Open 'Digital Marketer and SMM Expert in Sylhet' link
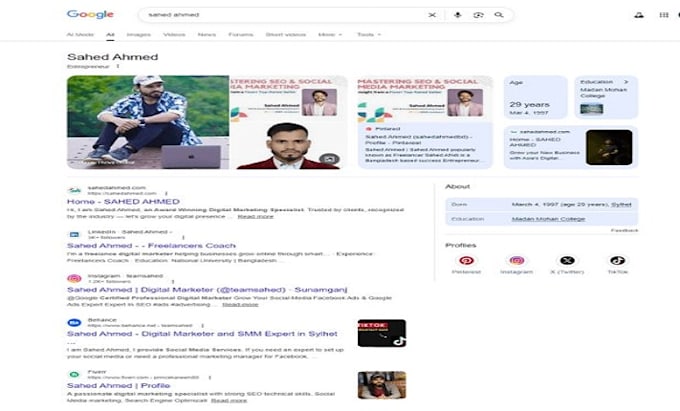Viewport: 680px width, 411px height. 202,334
